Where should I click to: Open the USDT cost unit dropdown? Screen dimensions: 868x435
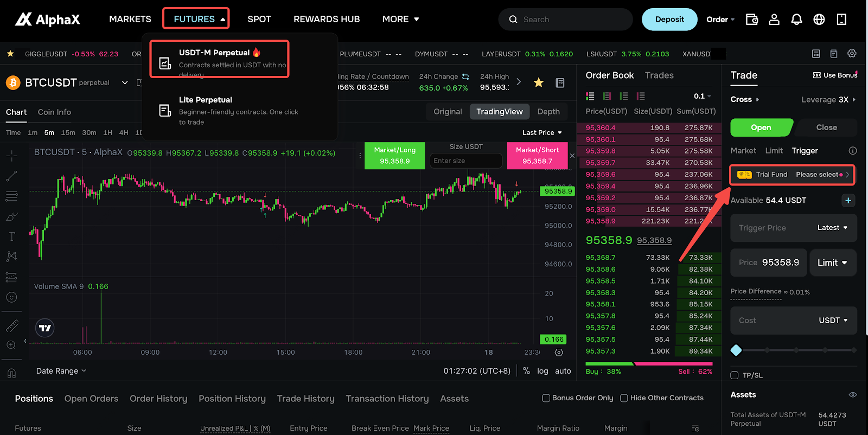(x=833, y=321)
